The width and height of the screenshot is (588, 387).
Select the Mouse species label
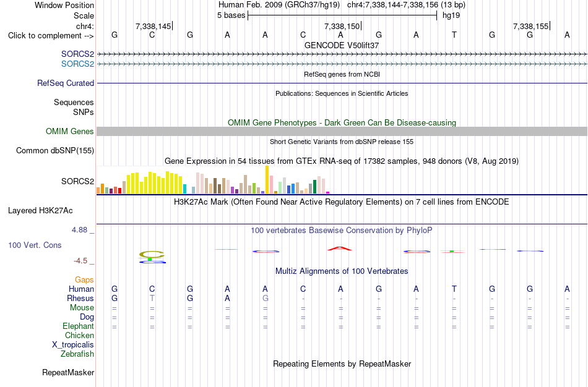(x=82, y=308)
